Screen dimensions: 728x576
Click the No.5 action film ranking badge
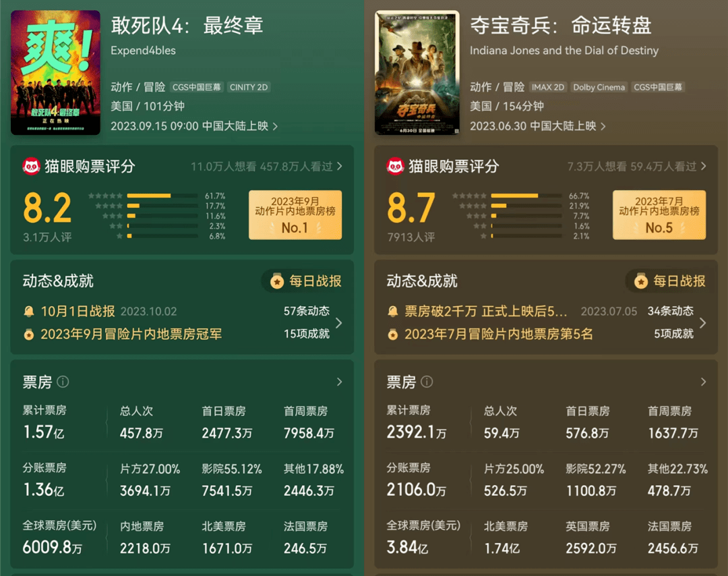(659, 214)
